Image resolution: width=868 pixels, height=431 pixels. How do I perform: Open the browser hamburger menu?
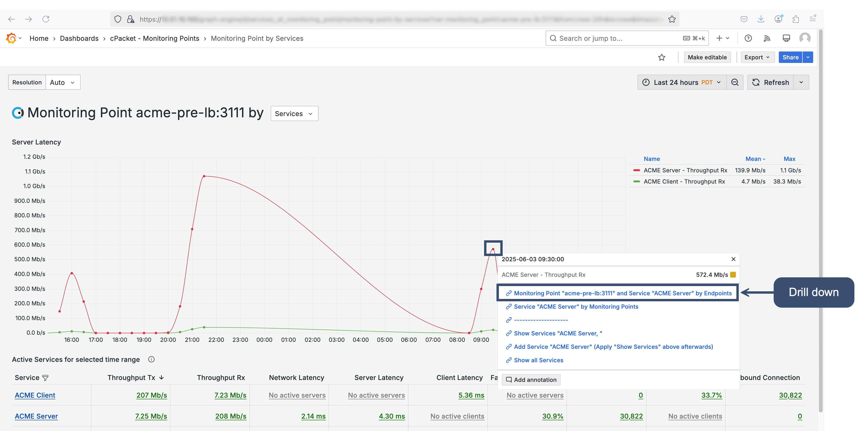click(813, 19)
